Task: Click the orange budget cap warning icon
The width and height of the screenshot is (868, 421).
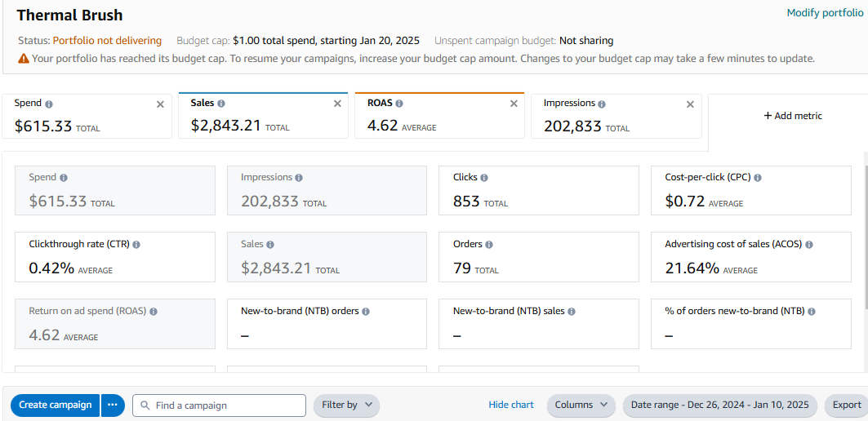Action: [23, 58]
